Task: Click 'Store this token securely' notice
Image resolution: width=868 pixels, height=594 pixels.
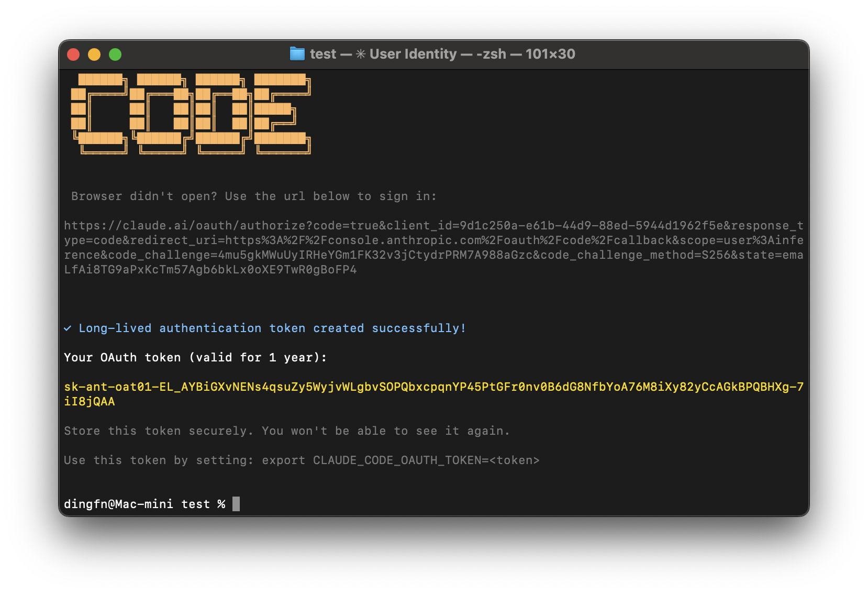Action: pyautogui.click(x=287, y=431)
